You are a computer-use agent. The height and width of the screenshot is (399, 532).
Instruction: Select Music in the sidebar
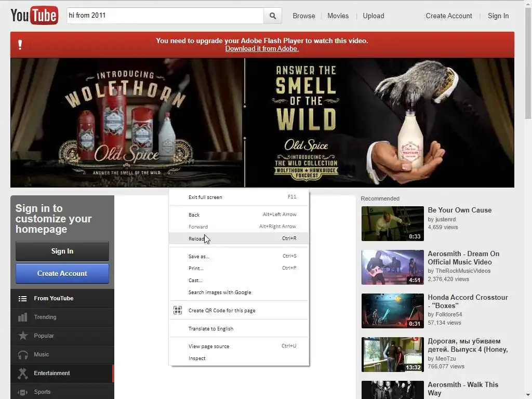62,354
